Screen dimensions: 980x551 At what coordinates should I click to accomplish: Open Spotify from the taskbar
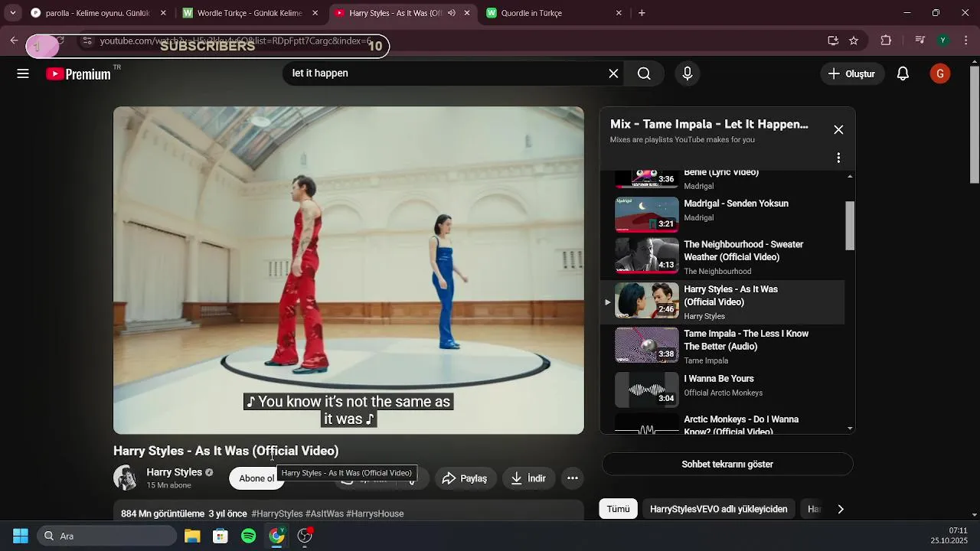pyautogui.click(x=249, y=536)
